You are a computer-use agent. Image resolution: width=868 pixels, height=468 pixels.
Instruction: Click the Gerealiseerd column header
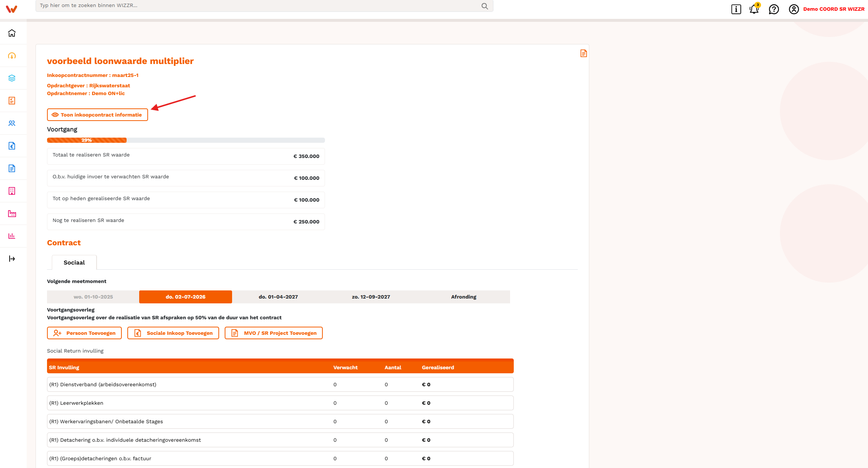point(438,367)
